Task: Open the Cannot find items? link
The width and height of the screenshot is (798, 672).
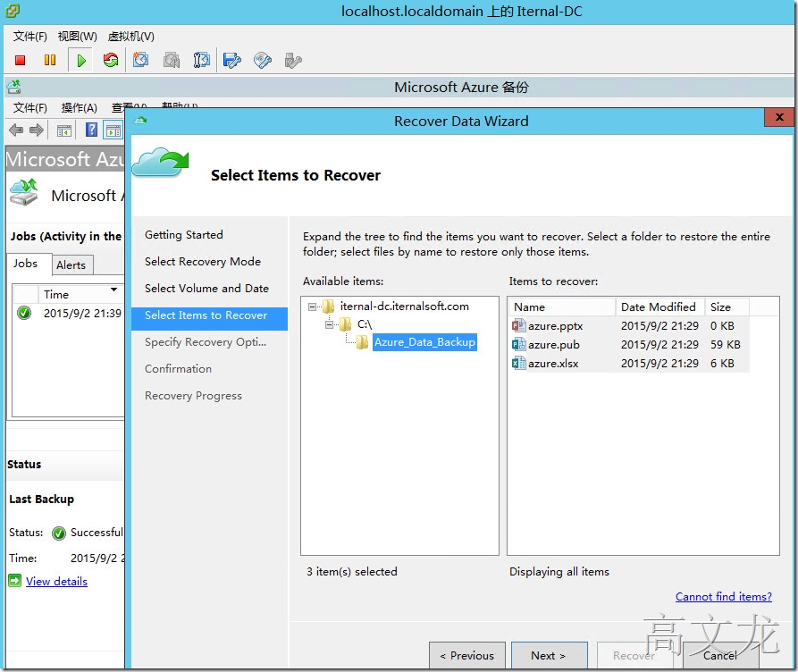Action: pyautogui.click(x=723, y=597)
